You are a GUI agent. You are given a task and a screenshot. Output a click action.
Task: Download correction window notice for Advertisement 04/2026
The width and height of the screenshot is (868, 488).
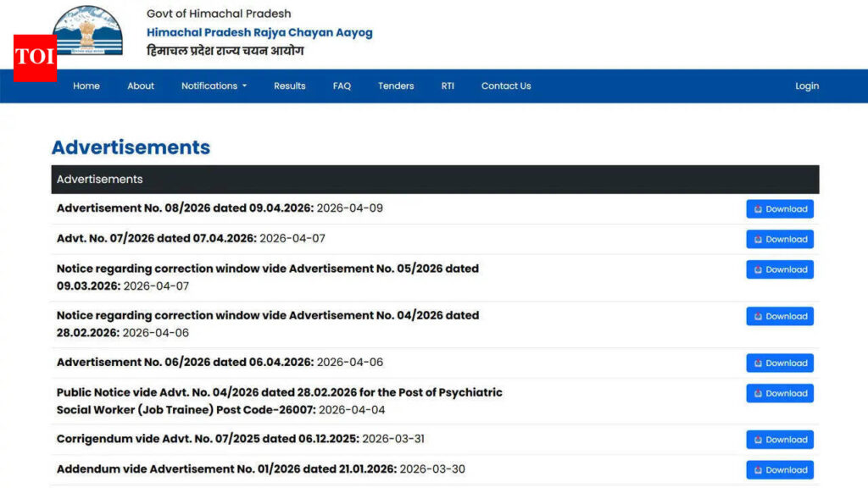[779, 316]
